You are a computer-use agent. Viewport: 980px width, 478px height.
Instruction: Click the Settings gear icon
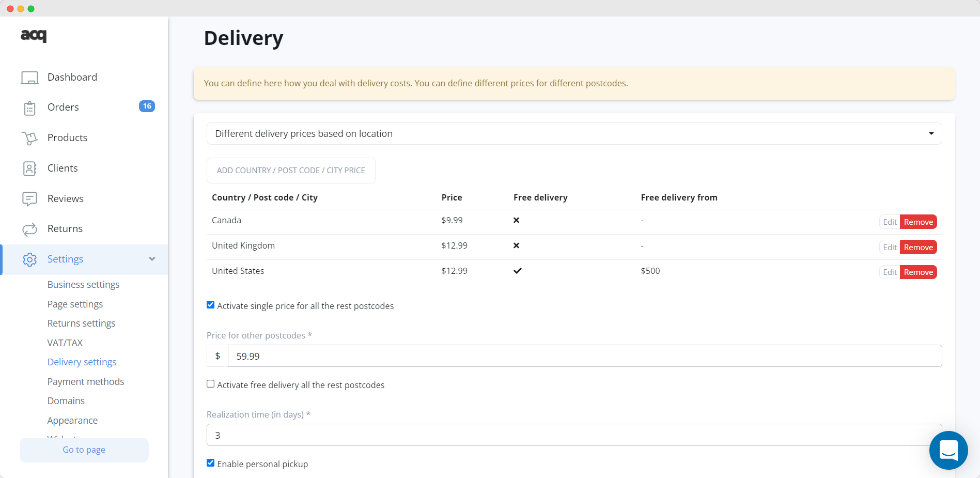coord(29,259)
